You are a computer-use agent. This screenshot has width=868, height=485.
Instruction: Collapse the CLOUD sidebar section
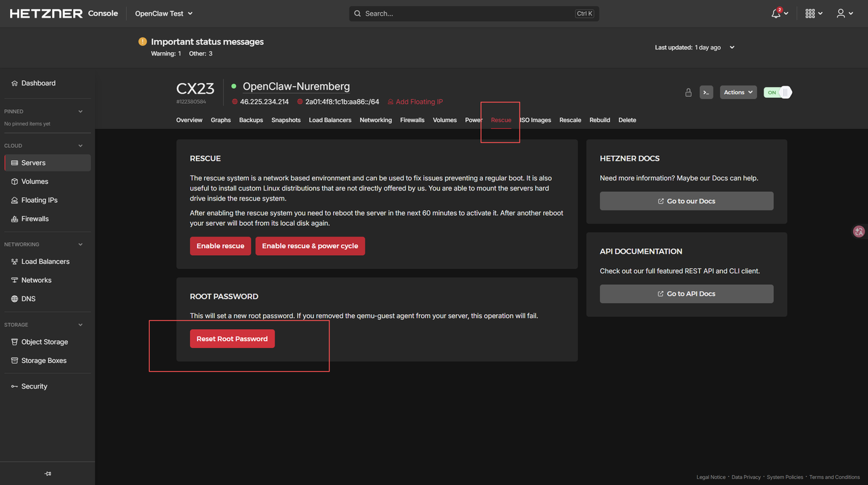tap(81, 146)
